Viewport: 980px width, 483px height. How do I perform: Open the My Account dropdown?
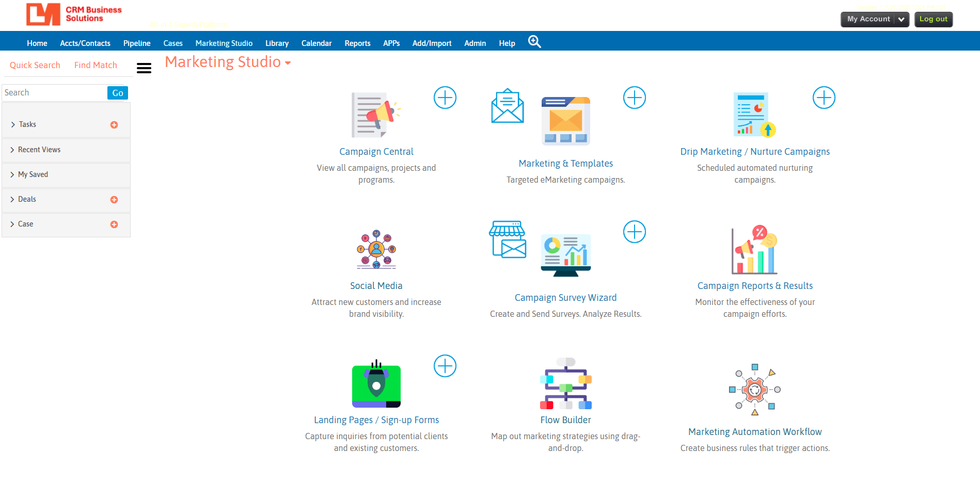[875, 19]
